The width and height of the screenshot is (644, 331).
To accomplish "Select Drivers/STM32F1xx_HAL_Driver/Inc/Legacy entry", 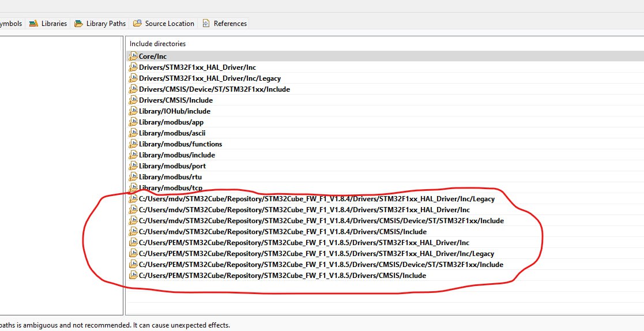I will point(385,78).
